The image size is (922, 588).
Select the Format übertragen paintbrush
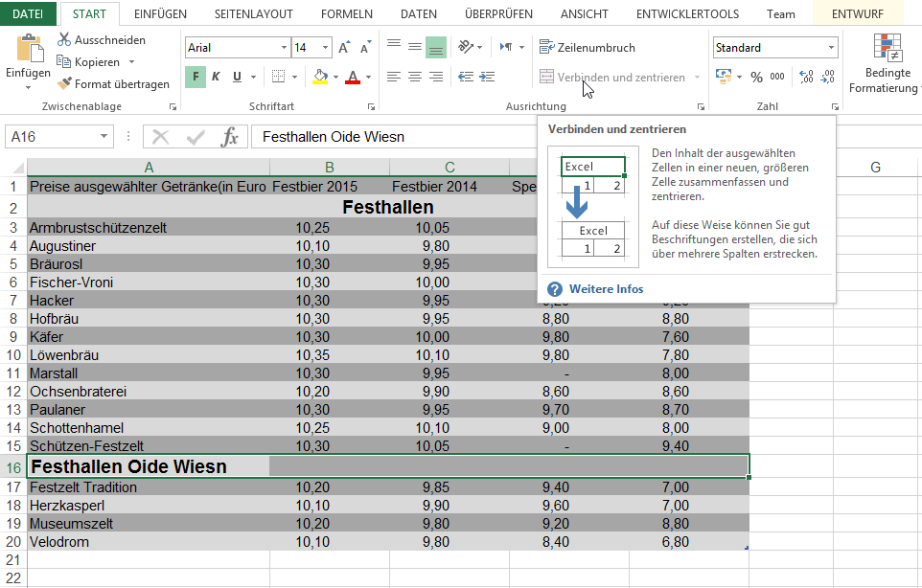coord(113,84)
